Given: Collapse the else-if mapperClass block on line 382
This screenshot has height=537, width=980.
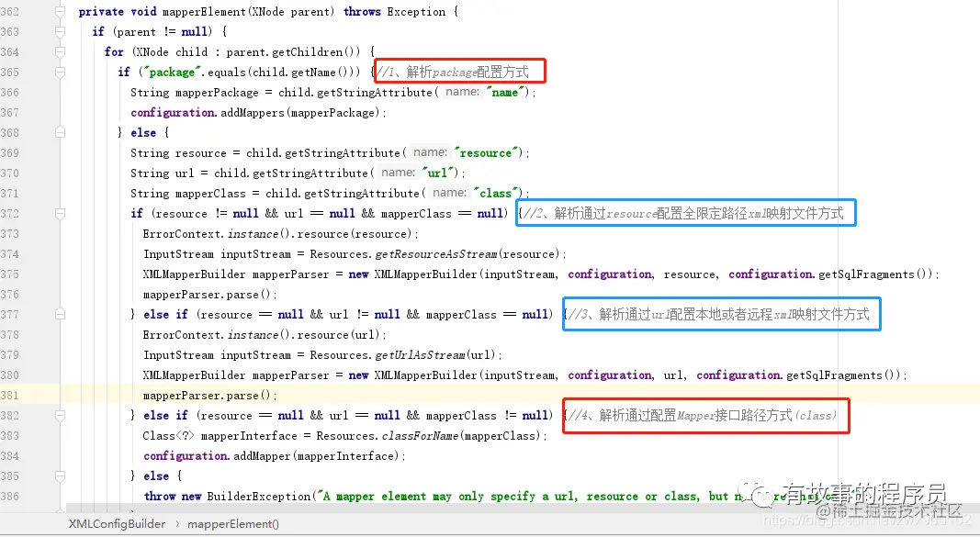Looking at the screenshot, I should [x=60, y=415].
